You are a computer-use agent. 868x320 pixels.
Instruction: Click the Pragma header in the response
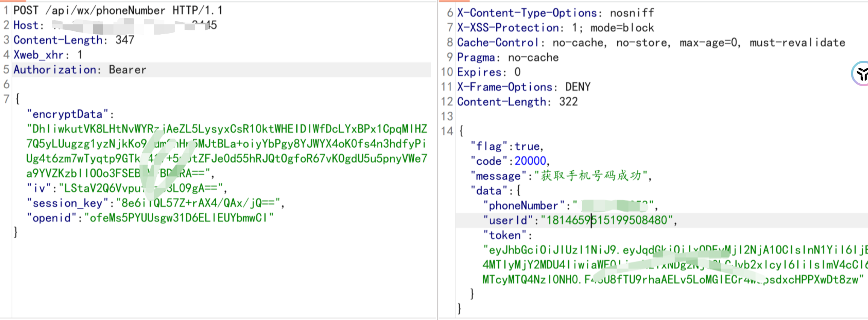[x=476, y=58]
